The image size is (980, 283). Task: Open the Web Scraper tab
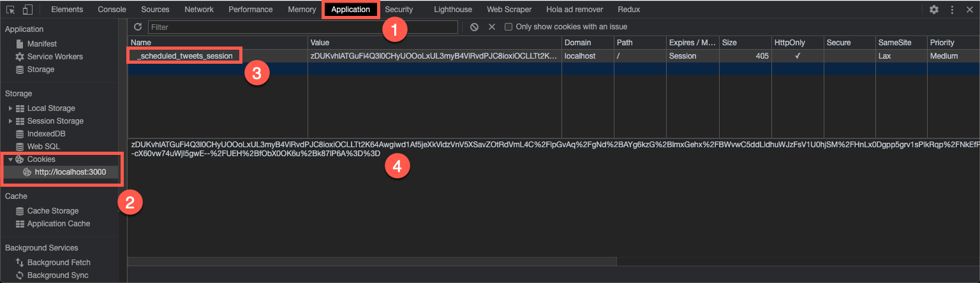point(509,10)
